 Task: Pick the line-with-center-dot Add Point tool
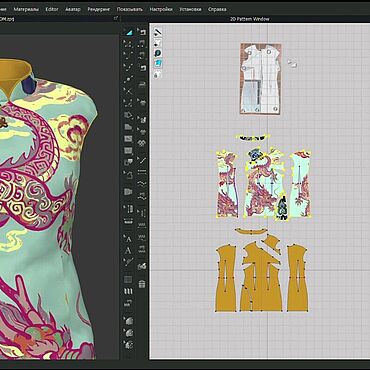(x=128, y=79)
